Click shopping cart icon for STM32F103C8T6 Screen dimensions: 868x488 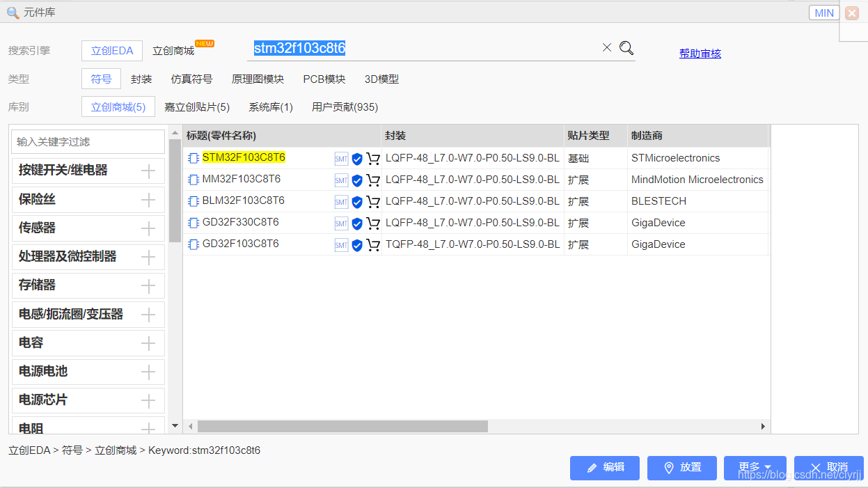(x=373, y=159)
